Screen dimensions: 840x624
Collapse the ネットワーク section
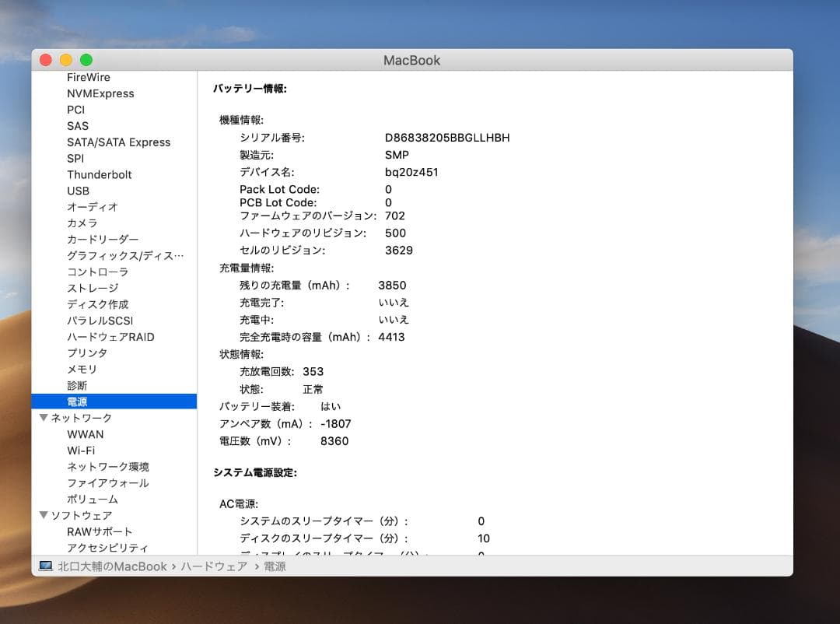click(44, 418)
